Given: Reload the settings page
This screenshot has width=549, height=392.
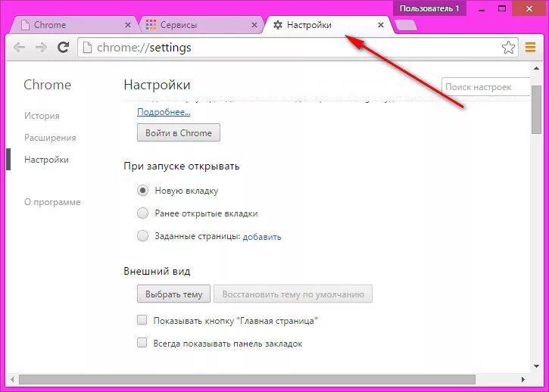Looking at the screenshot, I should pyautogui.click(x=64, y=47).
